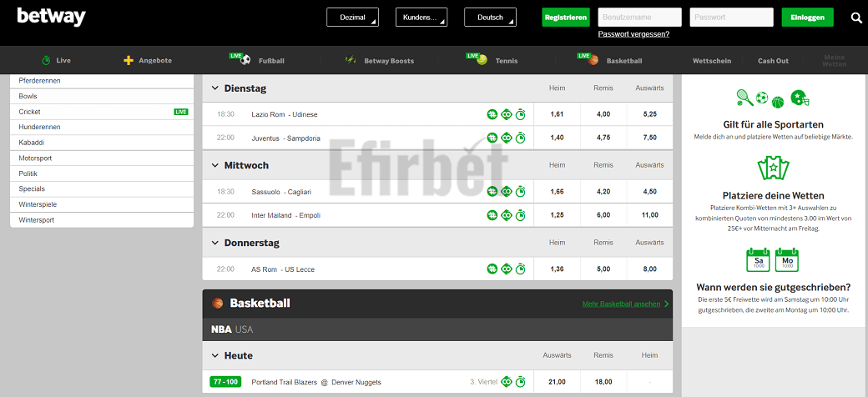Click the Passwort vergessen? link
This screenshot has height=397, width=868.
[633, 33]
